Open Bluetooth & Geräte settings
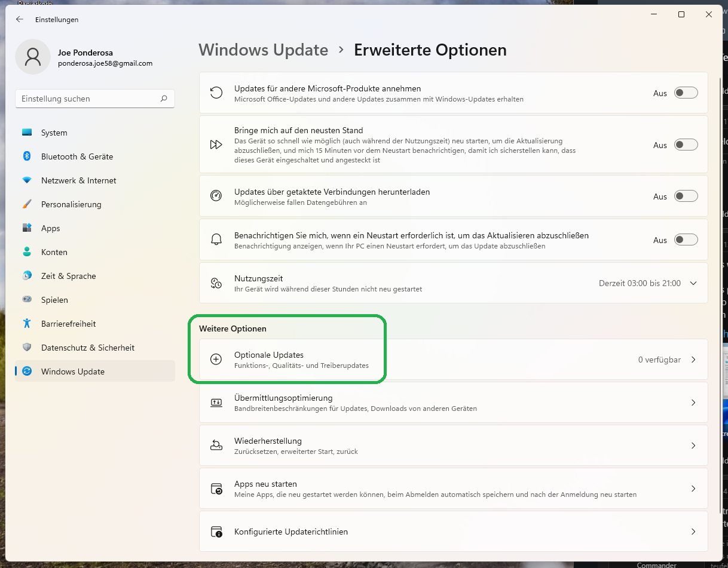728x568 pixels. coord(95,156)
